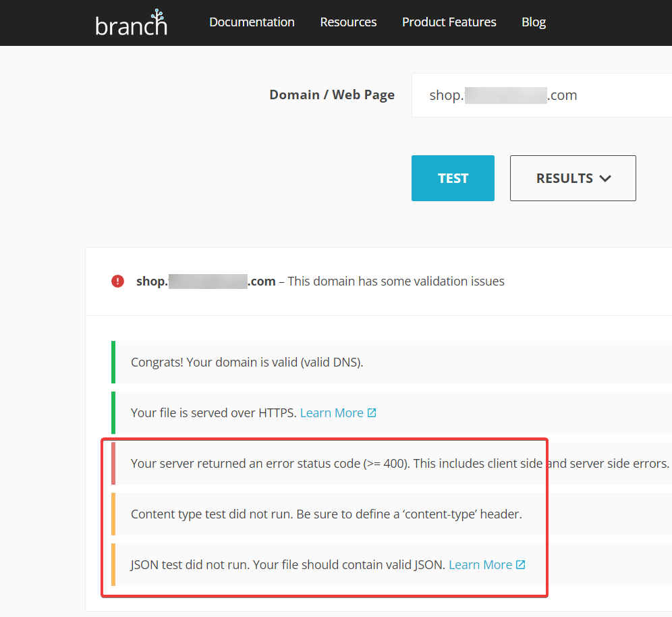Go to Product Features page
Image resolution: width=672 pixels, height=617 pixels.
449,22
